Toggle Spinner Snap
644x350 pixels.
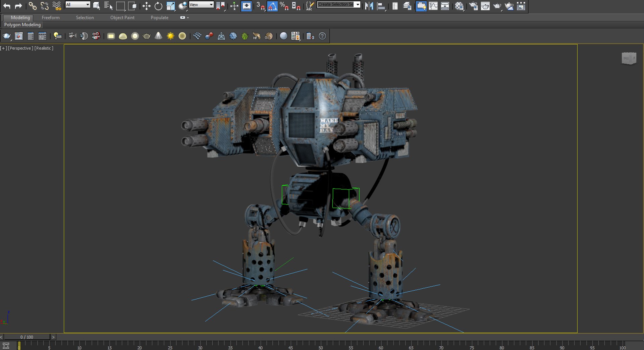click(296, 6)
